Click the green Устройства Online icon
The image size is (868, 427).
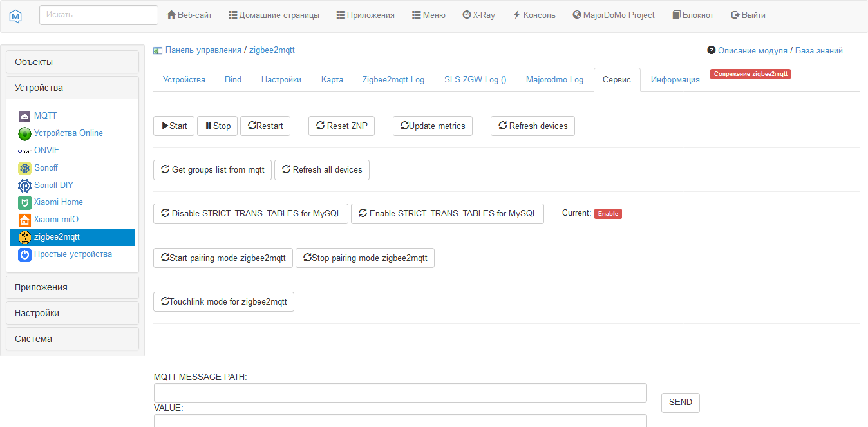coord(24,133)
